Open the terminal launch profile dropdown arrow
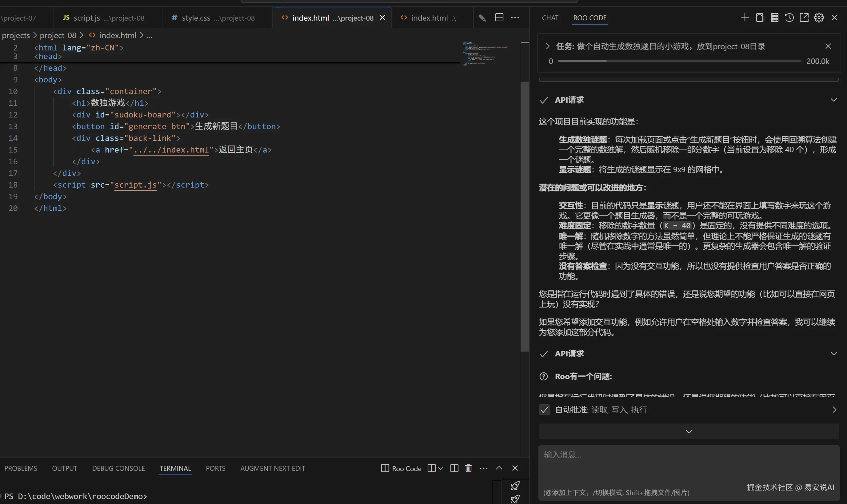Screen dimensions: 847x504 pyautogui.click(x=441, y=468)
